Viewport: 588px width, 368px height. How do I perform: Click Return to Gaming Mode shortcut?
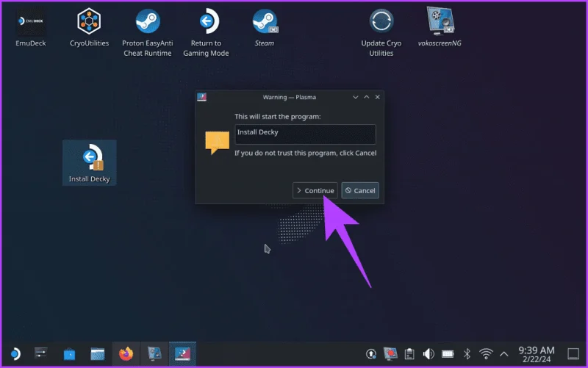click(206, 32)
